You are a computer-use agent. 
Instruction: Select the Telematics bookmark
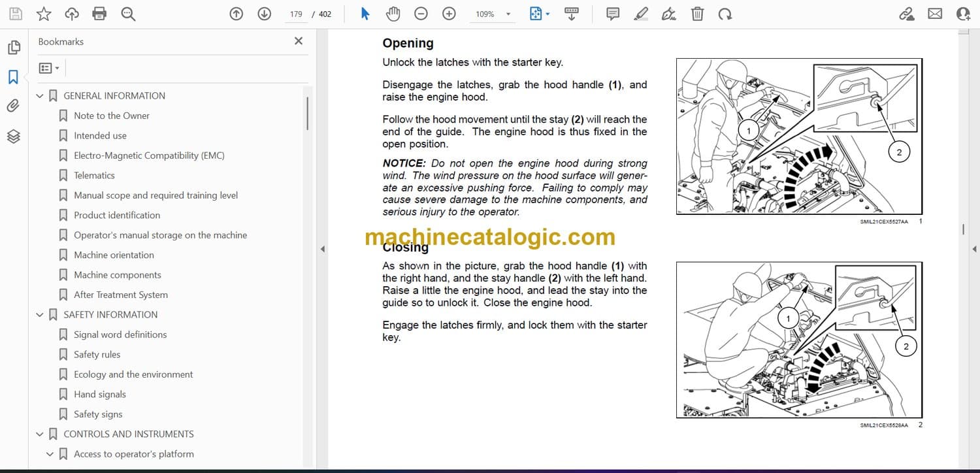[x=94, y=175]
